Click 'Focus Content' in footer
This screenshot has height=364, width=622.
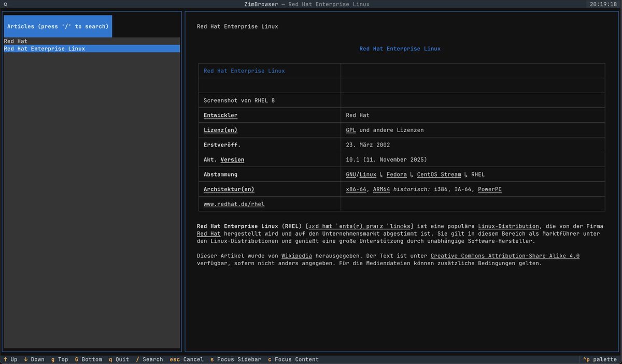[293, 359]
